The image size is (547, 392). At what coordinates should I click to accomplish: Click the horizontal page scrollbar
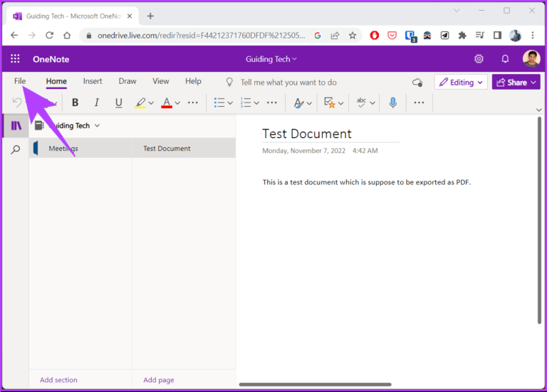click(315, 385)
